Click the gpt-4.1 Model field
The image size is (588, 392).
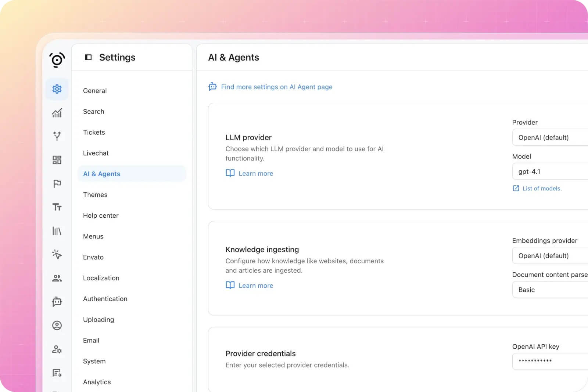pos(550,172)
